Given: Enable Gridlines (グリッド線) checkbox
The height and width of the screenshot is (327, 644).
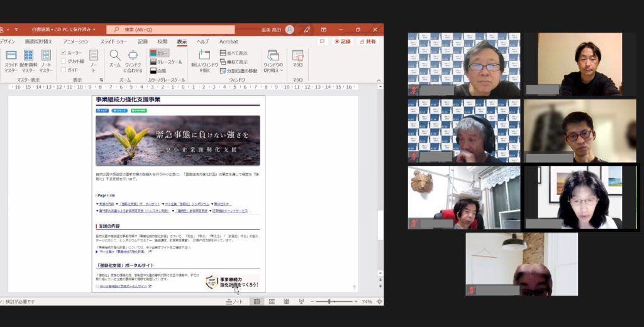Looking at the screenshot, I should [64, 61].
